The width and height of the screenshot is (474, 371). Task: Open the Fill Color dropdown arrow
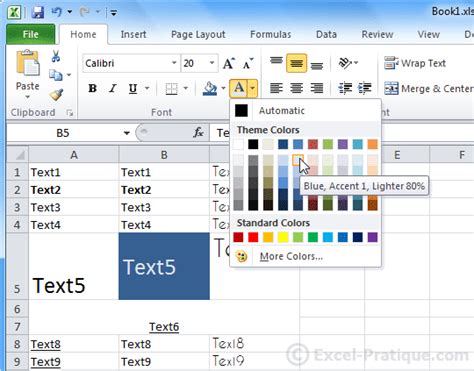pyautogui.click(x=223, y=88)
